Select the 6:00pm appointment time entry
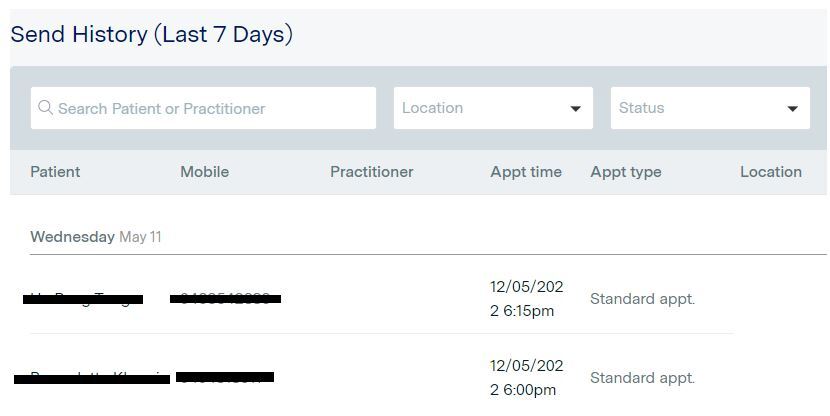830x416 pixels. tap(526, 377)
